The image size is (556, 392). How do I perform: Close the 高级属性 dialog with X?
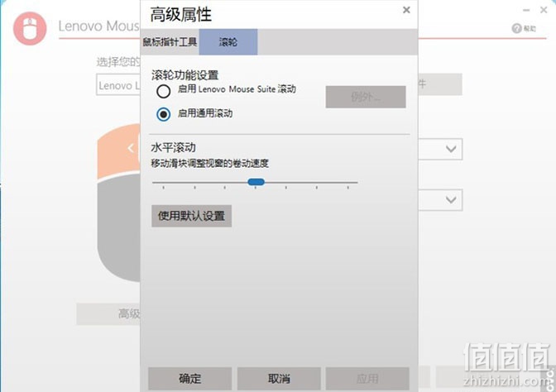[406, 10]
